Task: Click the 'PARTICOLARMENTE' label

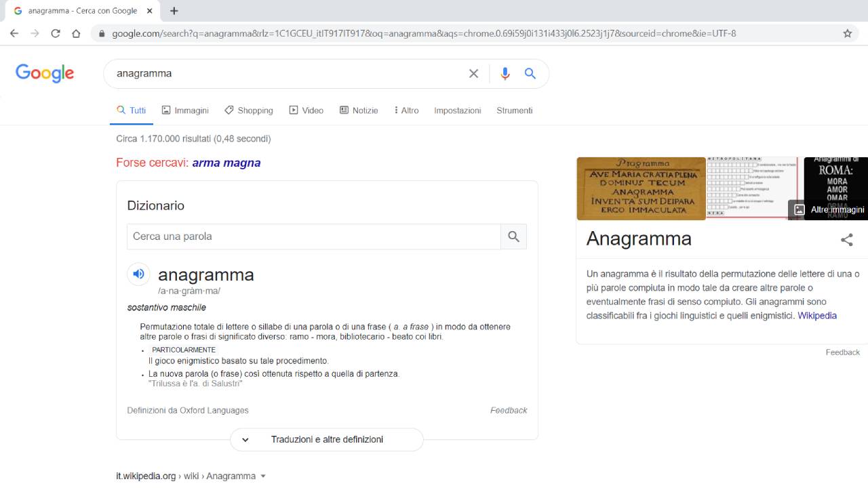Action: pyautogui.click(x=184, y=350)
